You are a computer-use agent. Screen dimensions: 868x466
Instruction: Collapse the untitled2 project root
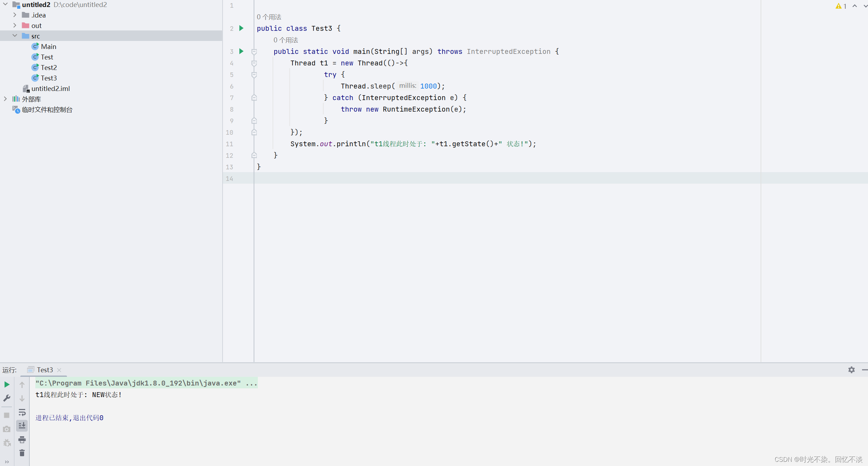click(x=6, y=5)
